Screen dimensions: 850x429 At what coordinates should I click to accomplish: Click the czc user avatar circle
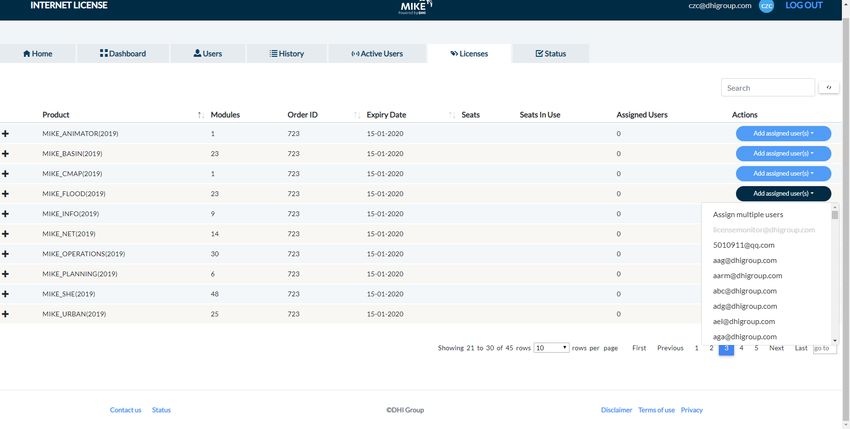pos(766,5)
